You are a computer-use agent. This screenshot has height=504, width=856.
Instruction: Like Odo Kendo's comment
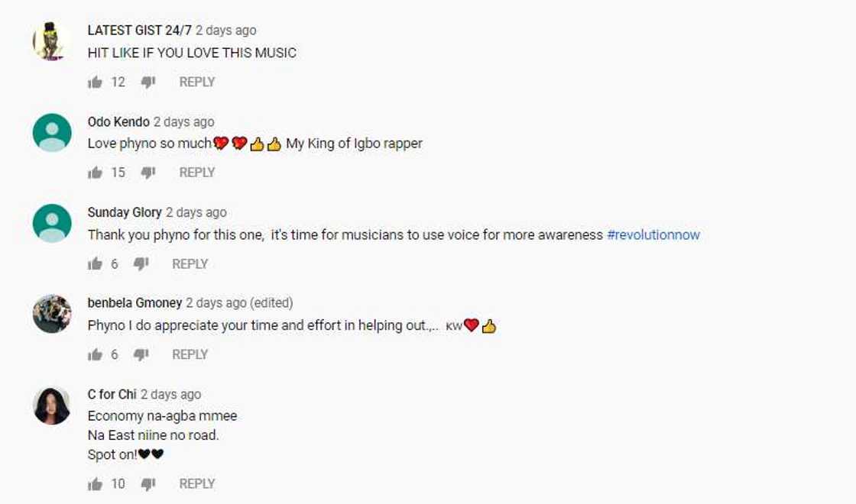pyautogui.click(x=95, y=173)
